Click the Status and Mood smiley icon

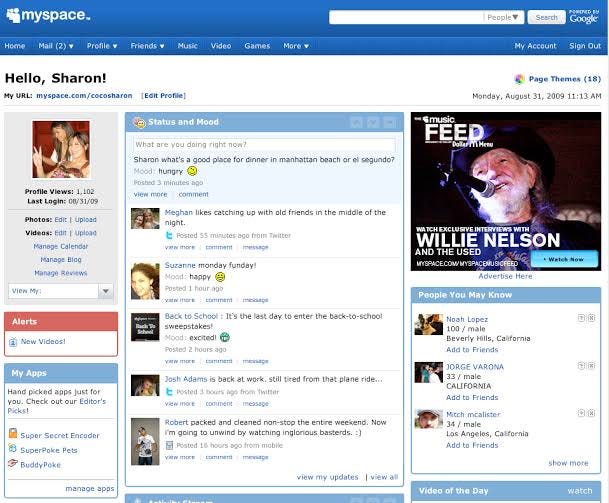[139, 122]
